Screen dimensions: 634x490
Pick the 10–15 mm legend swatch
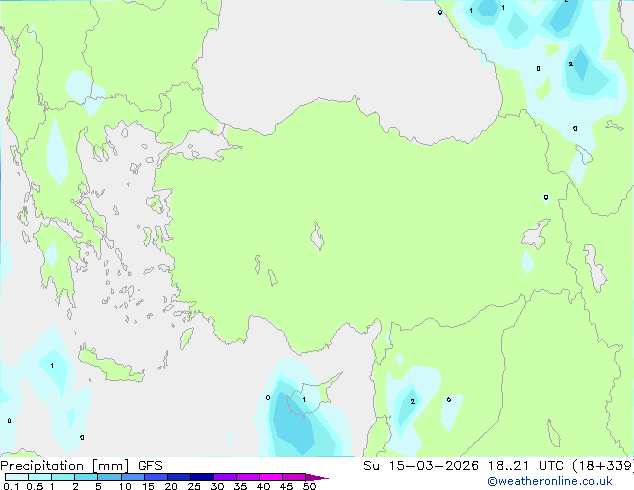[132, 477]
